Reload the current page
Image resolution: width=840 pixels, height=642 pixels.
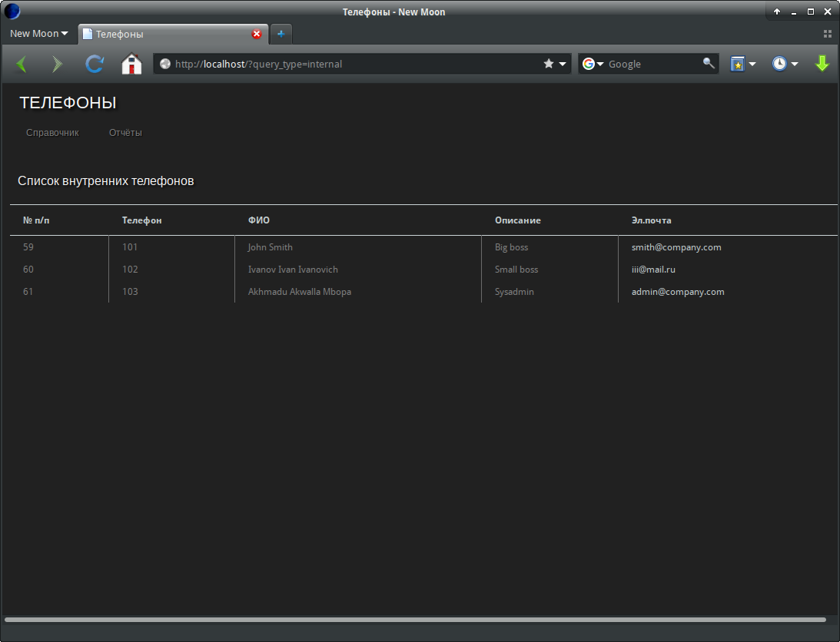[x=95, y=65]
